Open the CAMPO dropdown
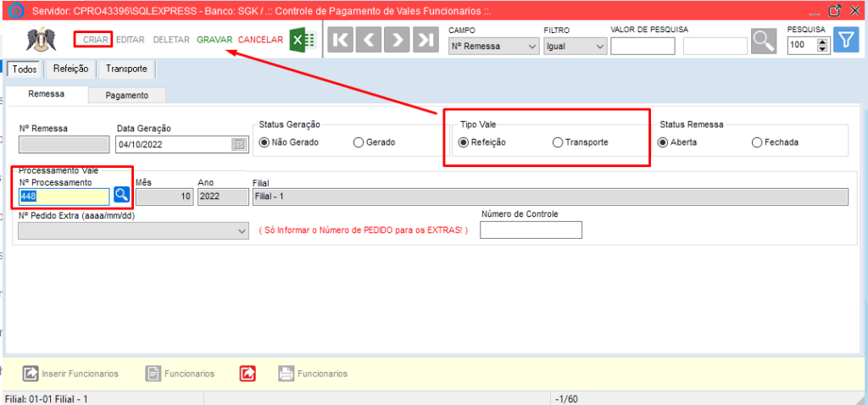868x405 pixels. (494, 47)
